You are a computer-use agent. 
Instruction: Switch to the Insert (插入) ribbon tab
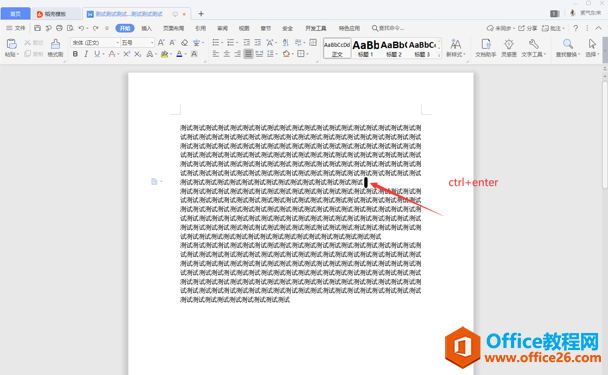tap(147, 28)
